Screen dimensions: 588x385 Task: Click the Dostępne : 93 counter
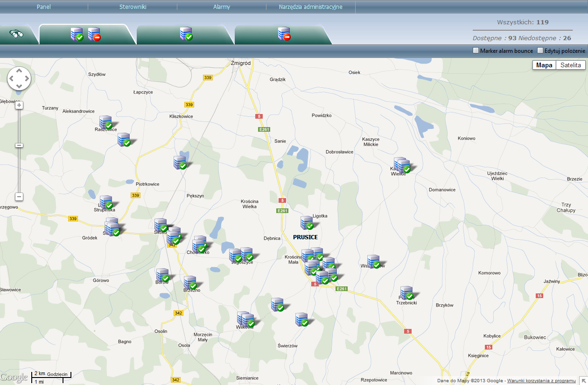point(494,38)
